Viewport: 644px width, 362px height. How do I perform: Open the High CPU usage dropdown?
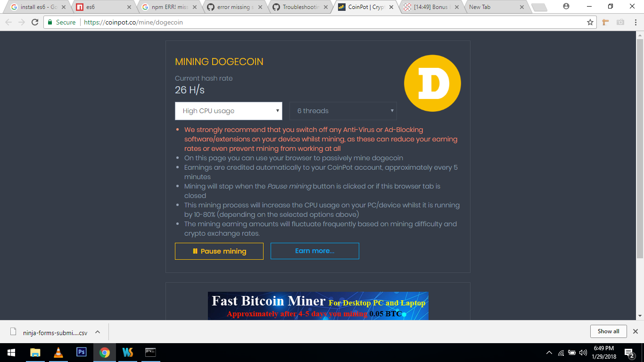point(228,111)
